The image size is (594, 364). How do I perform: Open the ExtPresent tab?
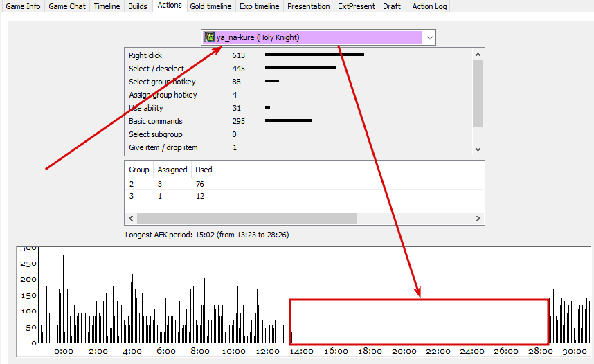tap(357, 6)
